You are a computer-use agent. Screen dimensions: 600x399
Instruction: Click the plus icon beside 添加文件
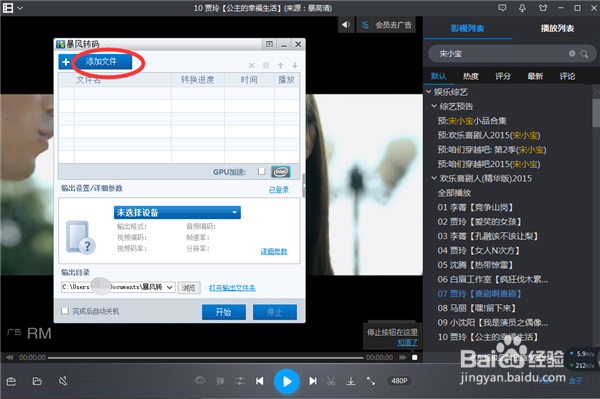65,62
